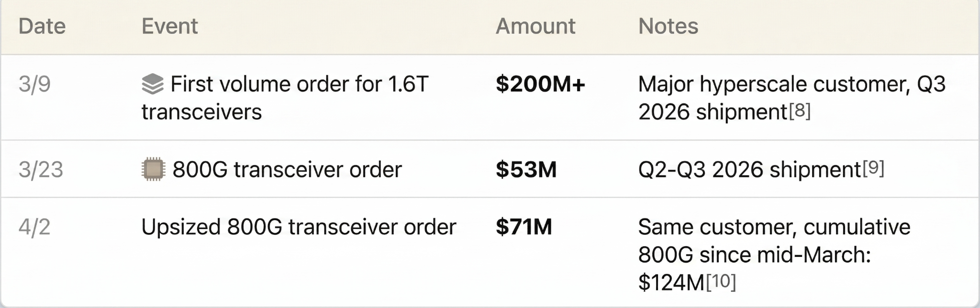Open citation reference [10]
The width and height of the screenshot is (980, 308).
point(721,282)
